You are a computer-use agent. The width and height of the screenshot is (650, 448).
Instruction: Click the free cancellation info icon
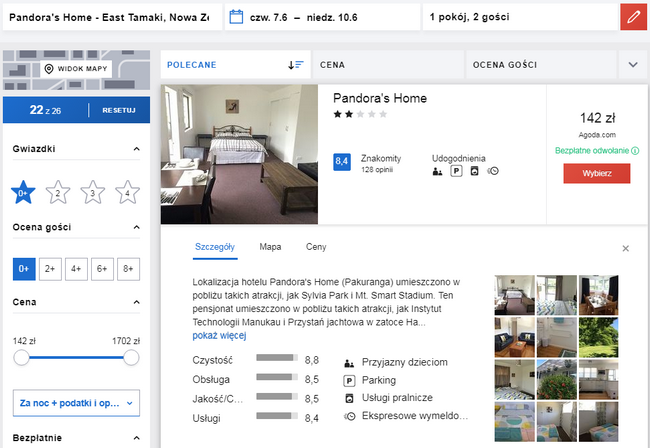point(635,151)
